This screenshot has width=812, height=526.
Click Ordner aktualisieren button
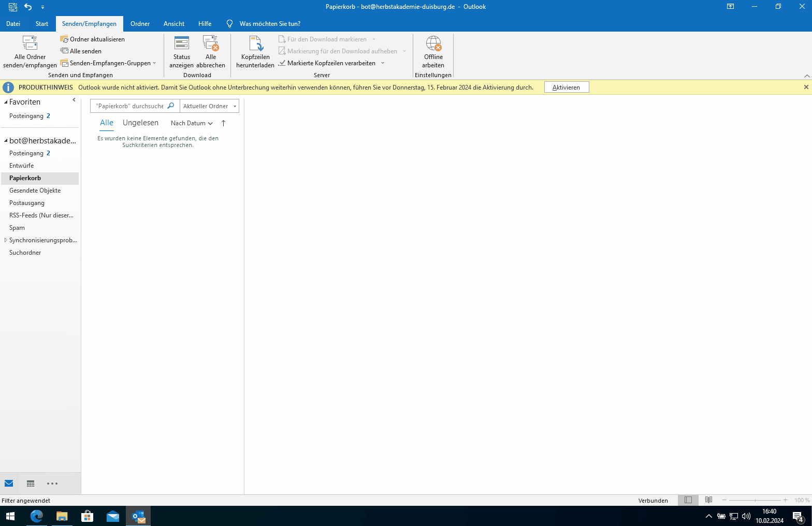[x=92, y=39]
